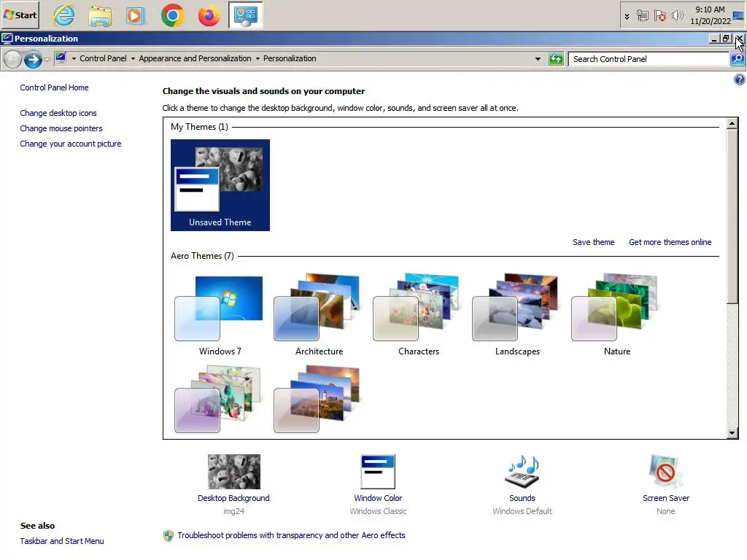The image size is (747, 560).
Task: Apply the Windows 7 theme
Action: pyautogui.click(x=220, y=314)
